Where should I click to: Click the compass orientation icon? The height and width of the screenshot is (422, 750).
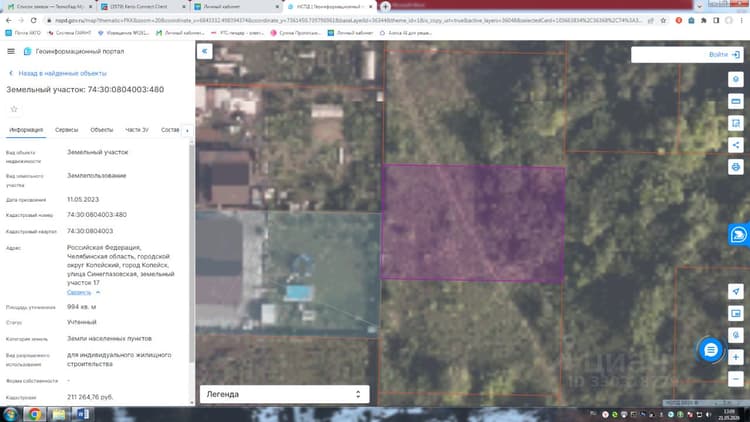coord(736,335)
